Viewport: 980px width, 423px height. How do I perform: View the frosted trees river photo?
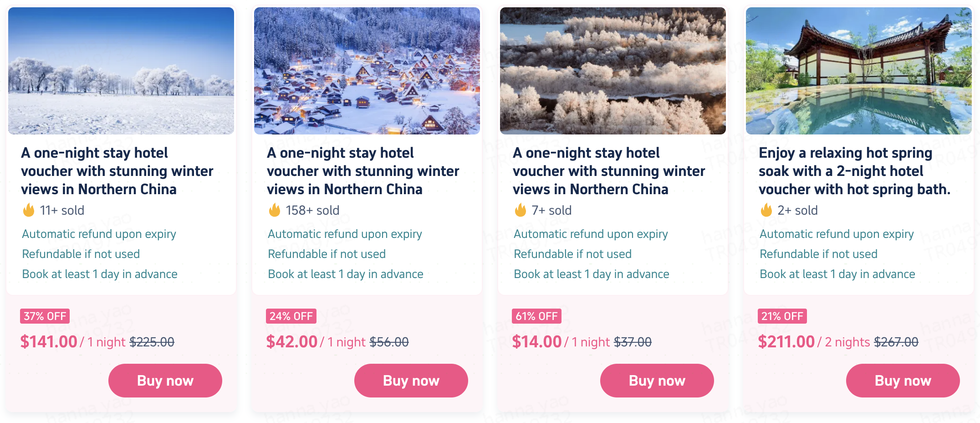pos(613,71)
